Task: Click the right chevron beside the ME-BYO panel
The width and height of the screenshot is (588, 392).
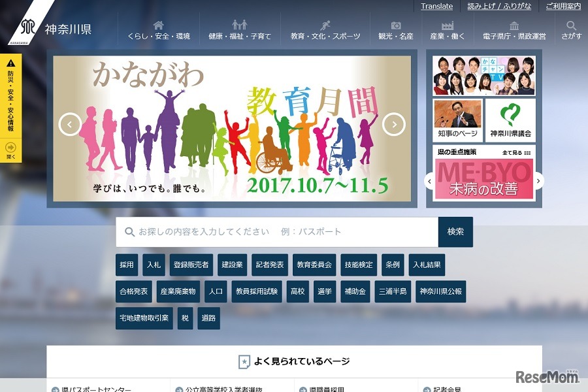Action: coord(538,182)
